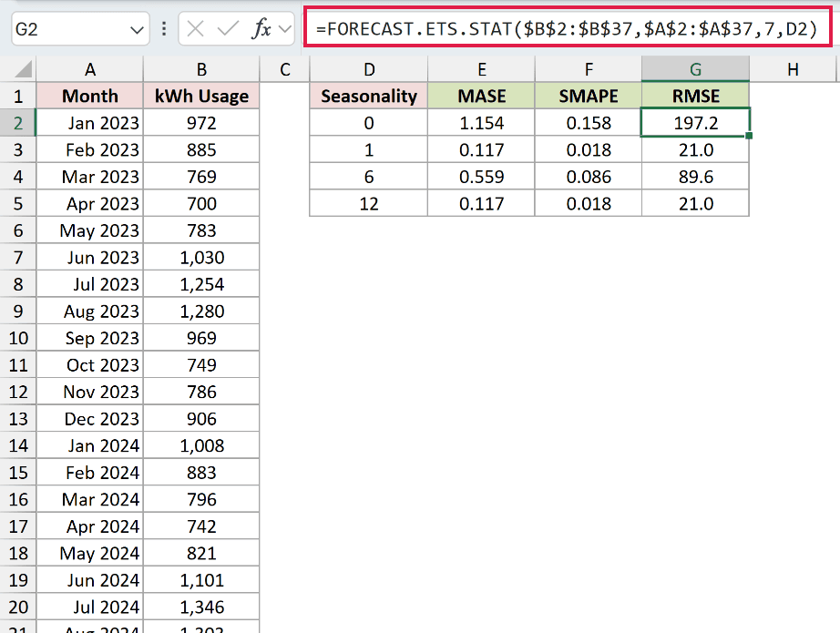Select column D header
Viewport: 840px width, 633px height.
(x=369, y=69)
